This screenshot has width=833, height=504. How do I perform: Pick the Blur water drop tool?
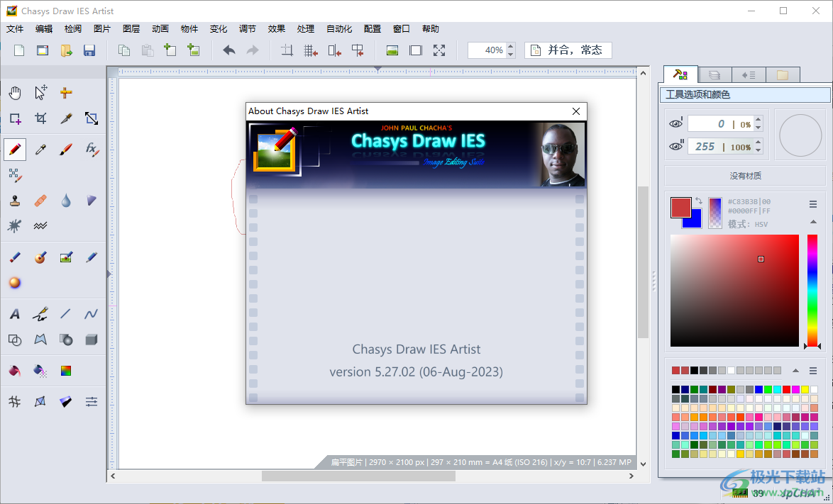tap(66, 201)
